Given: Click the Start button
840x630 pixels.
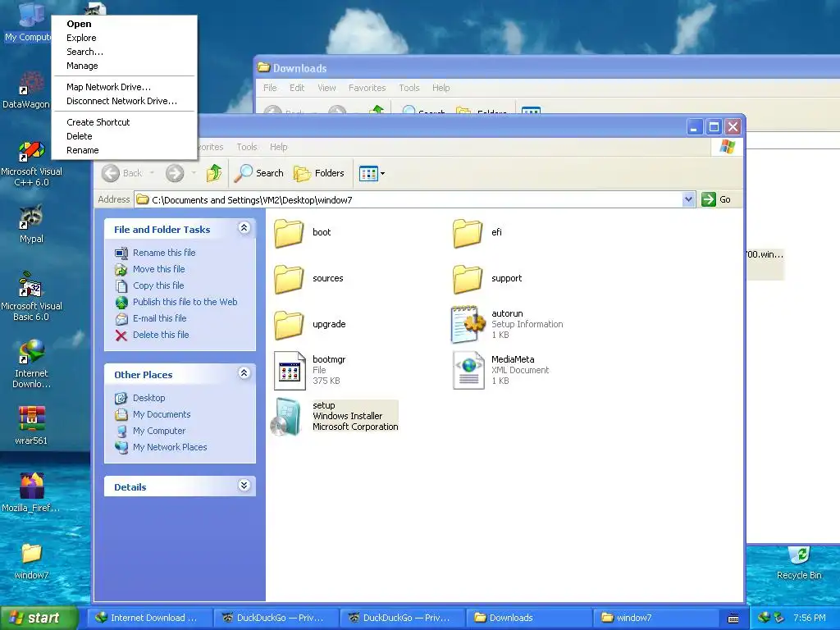Looking at the screenshot, I should (39, 618).
